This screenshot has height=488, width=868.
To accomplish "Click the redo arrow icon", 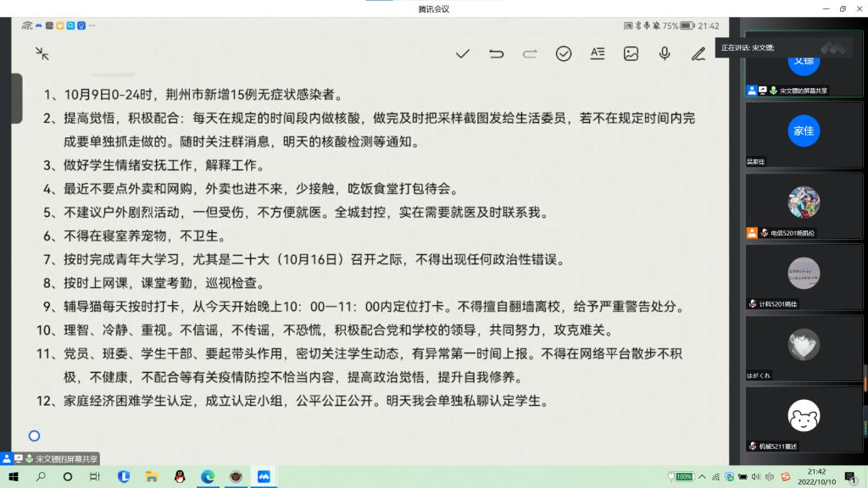I will pyautogui.click(x=530, y=53).
